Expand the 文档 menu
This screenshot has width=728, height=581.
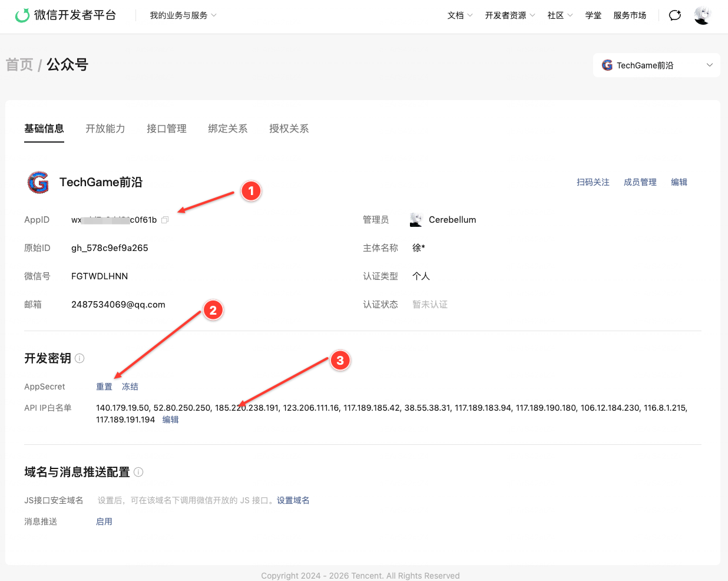tap(460, 15)
